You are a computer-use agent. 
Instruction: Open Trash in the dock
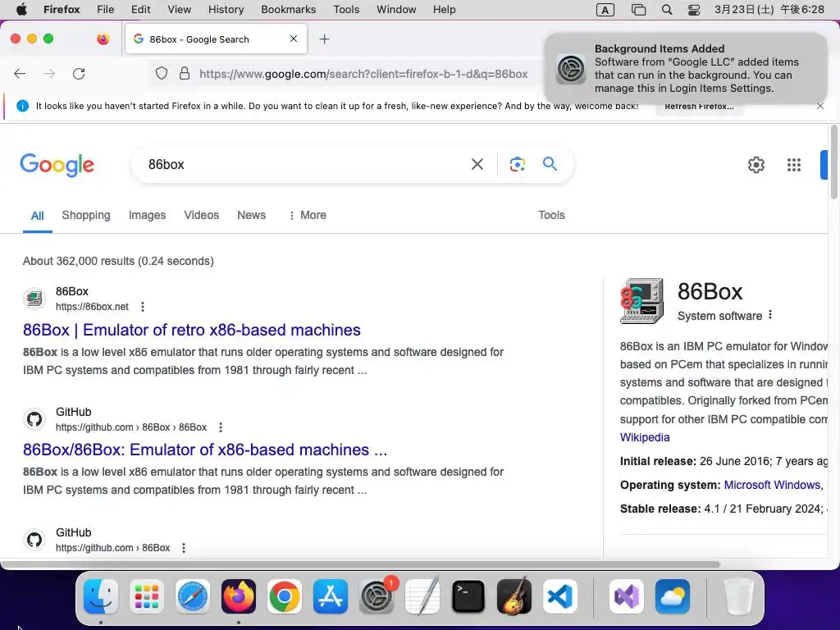(x=739, y=596)
